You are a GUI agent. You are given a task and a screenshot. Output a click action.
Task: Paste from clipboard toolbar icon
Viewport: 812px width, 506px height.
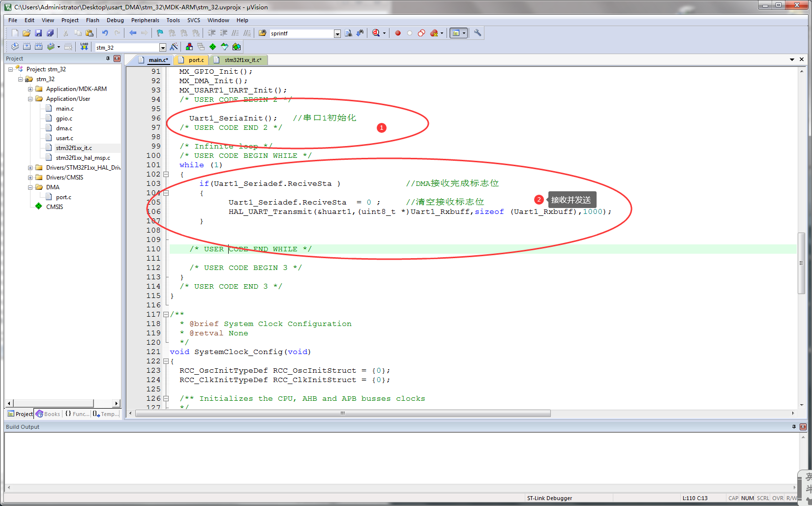tap(90, 33)
